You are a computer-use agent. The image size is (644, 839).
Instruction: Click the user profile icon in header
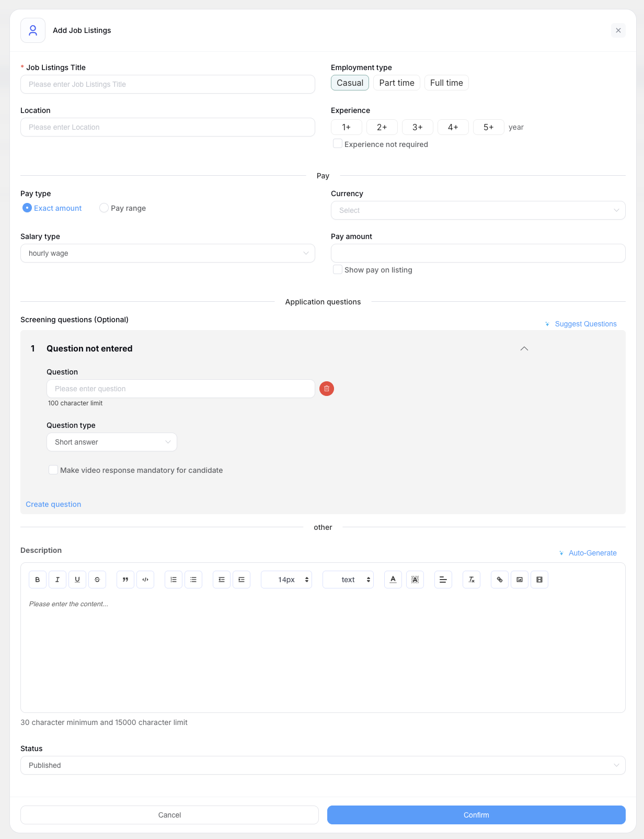[x=33, y=30]
